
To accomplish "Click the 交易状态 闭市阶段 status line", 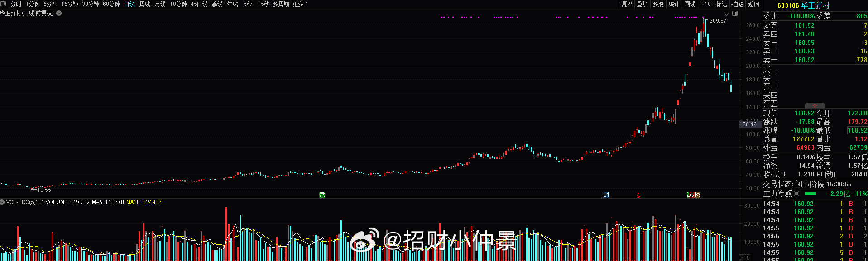I will tap(807, 184).
